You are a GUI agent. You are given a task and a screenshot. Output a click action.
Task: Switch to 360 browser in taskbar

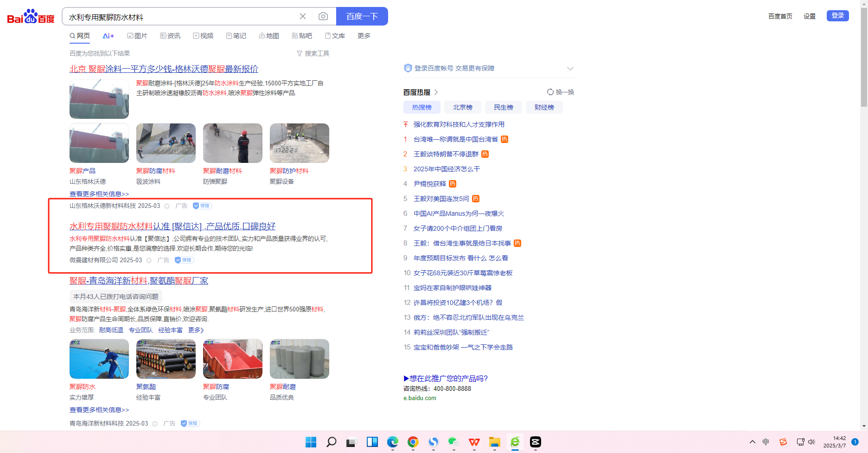click(x=515, y=442)
